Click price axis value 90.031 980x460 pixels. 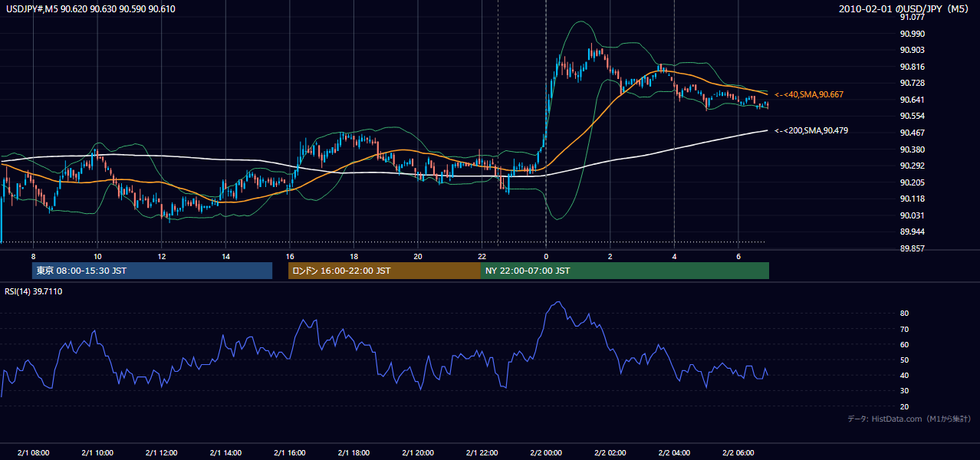[912, 215]
